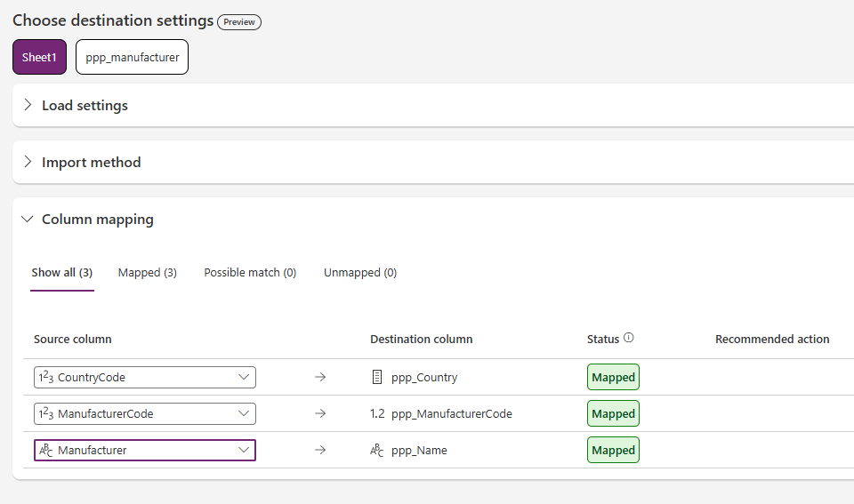Click the Status info icon
The height and width of the screenshot is (504, 854).
[629, 338]
